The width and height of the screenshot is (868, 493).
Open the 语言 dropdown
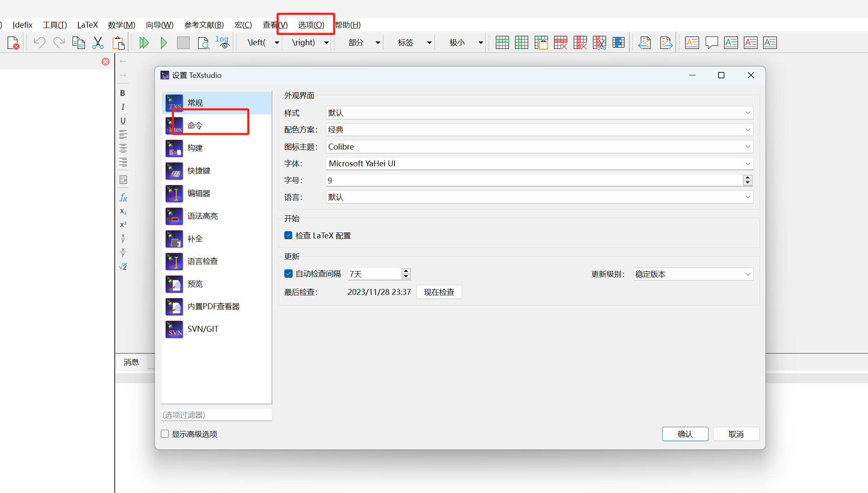tap(539, 197)
